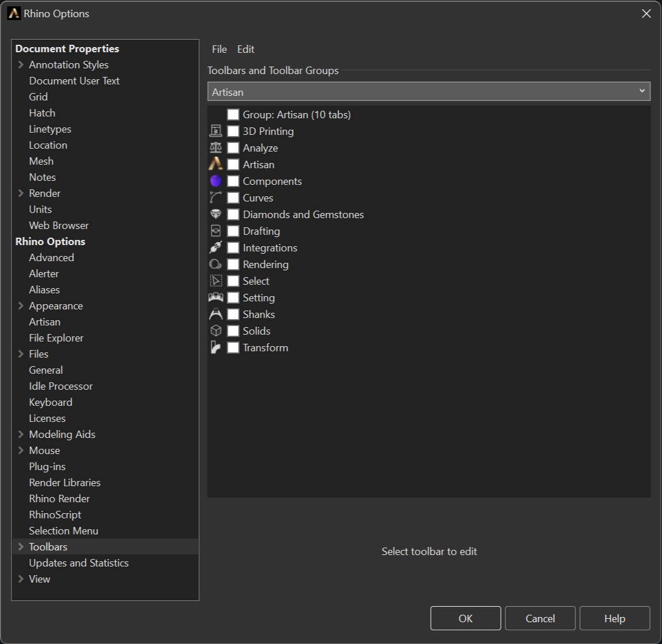
Task: Click the Solids cube icon
Action: coord(216,331)
